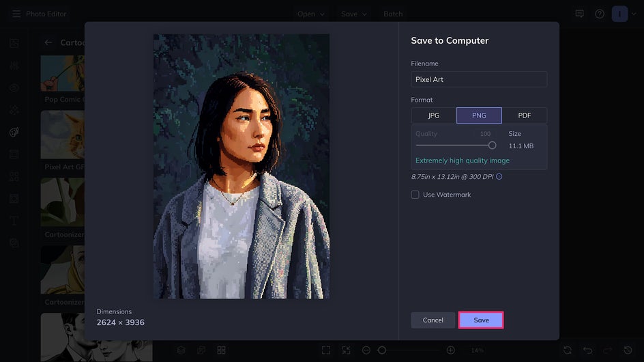Adjust the zoom slider handle
Image resolution: width=644 pixels, height=362 pixels.
382,350
